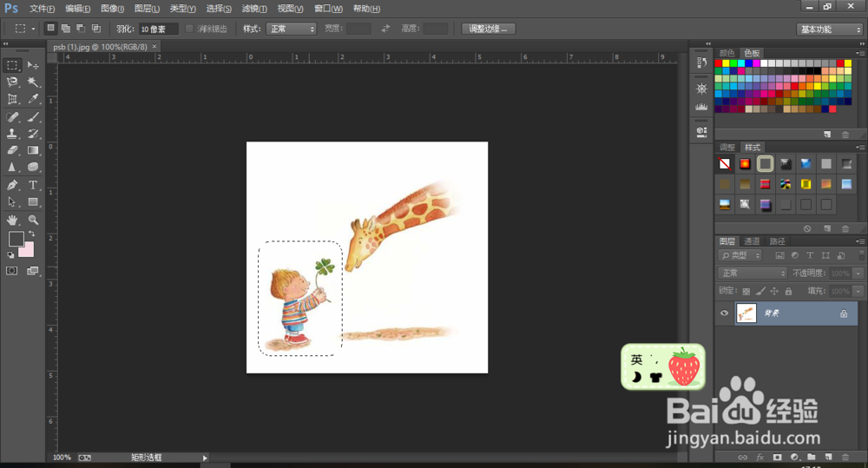The height and width of the screenshot is (468, 868).
Task: Open the 滤镜(T) menu
Action: click(x=254, y=9)
